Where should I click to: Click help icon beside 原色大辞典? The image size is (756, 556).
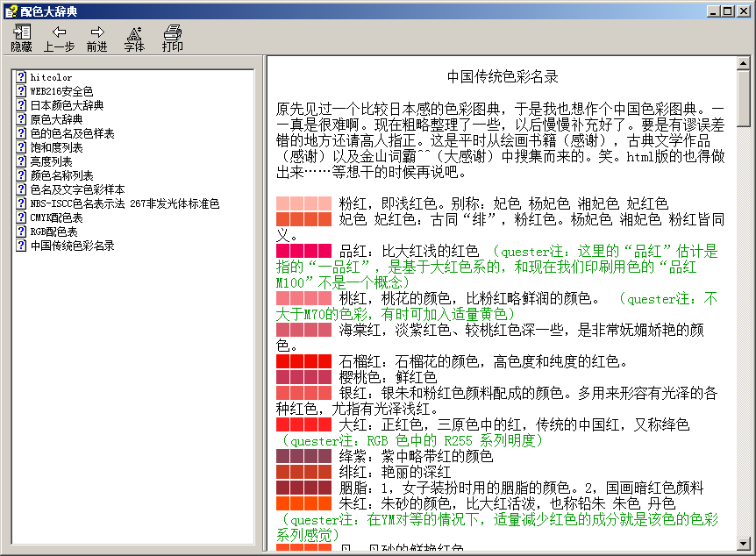(21, 119)
